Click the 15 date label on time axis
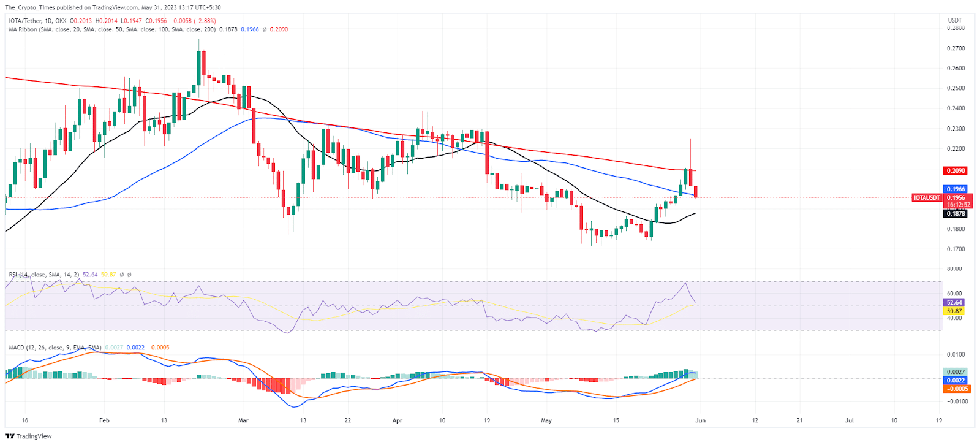 (x=616, y=420)
